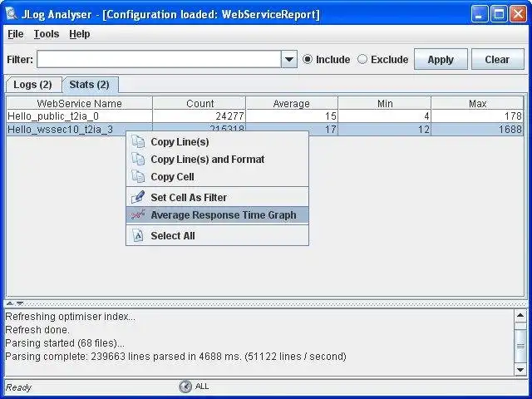The image size is (532, 399).
Task: Select the Hello_wssec10_t2ia_3 row
Action: tap(265, 130)
